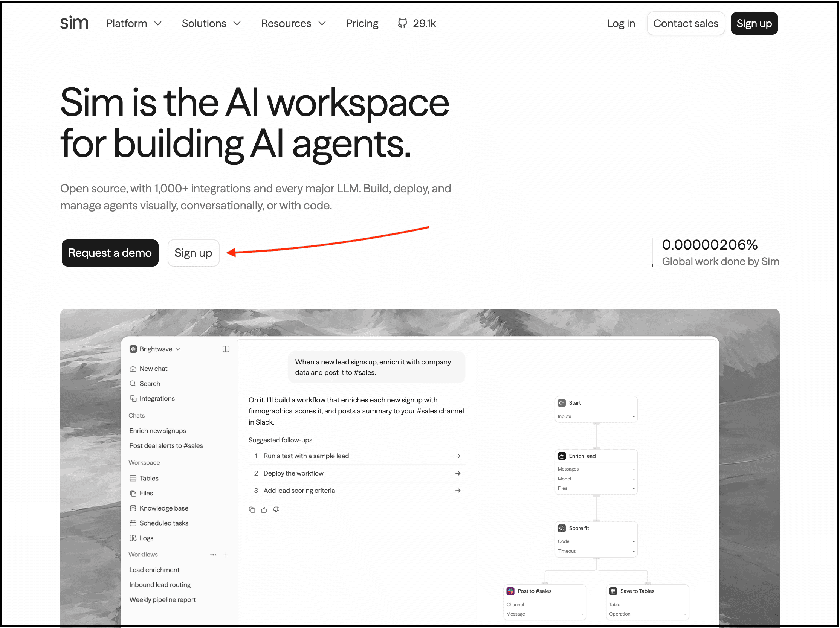
Task: Click the Search magnifier icon in sidebar
Action: (133, 384)
